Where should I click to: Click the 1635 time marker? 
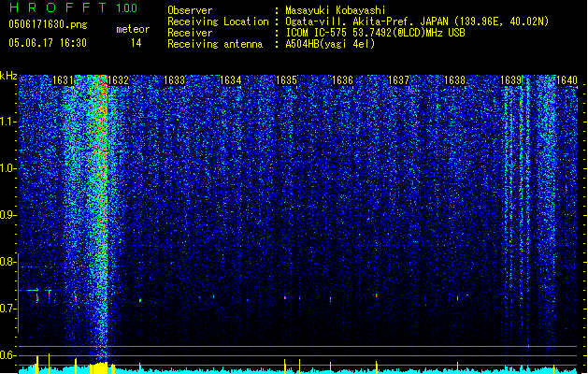[x=286, y=80]
